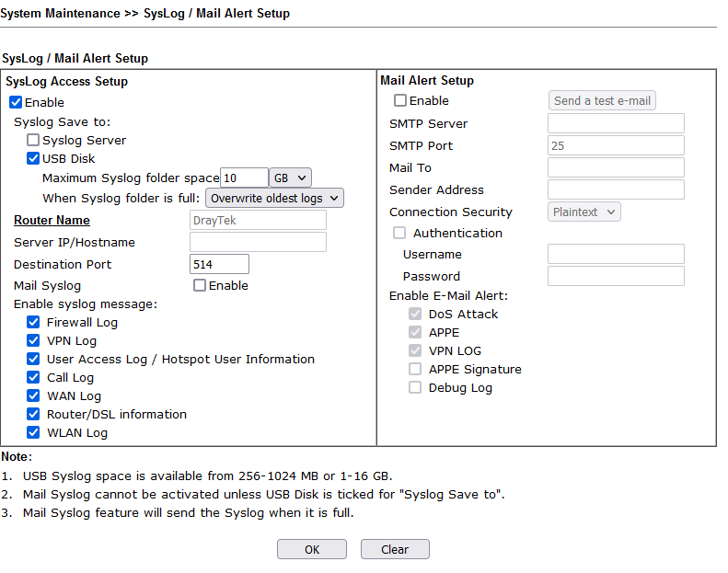Image resolution: width=728 pixels, height=573 pixels.
Task: Toggle the Firewall Log checkbox
Action: tap(33, 322)
